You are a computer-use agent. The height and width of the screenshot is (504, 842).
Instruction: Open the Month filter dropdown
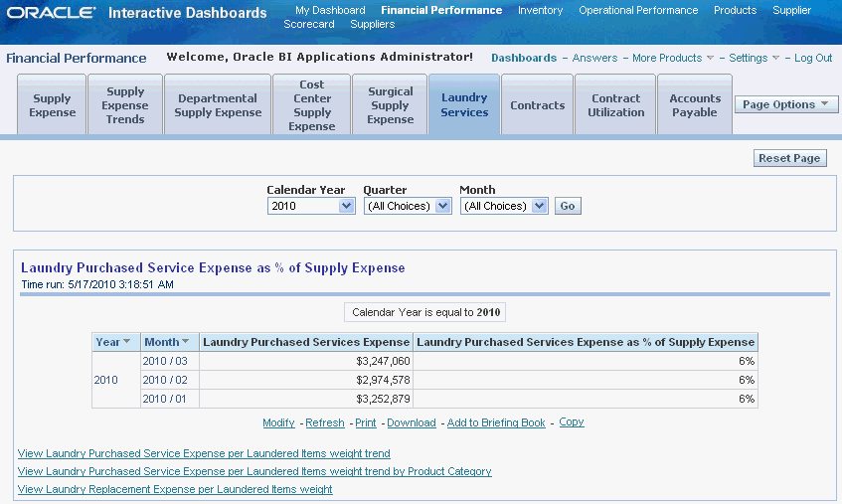coord(504,206)
